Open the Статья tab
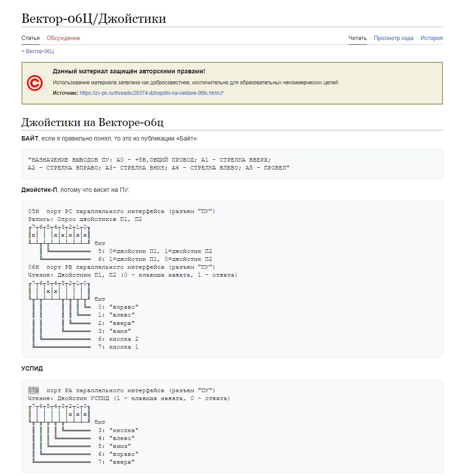The height and width of the screenshot is (476, 450). click(x=30, y=38)
